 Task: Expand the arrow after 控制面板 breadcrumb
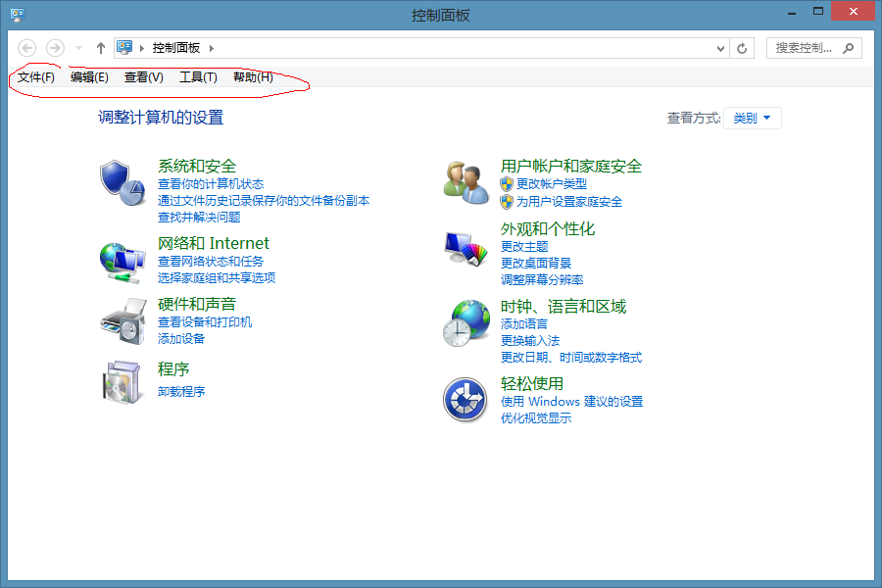tap(212, 48)
